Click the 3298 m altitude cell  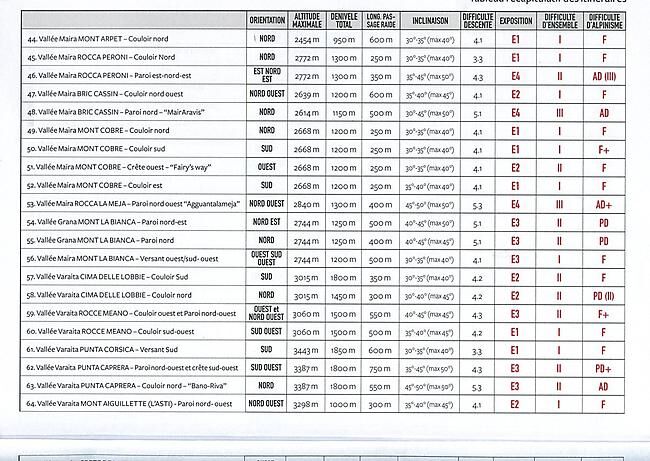click(306, 405)
